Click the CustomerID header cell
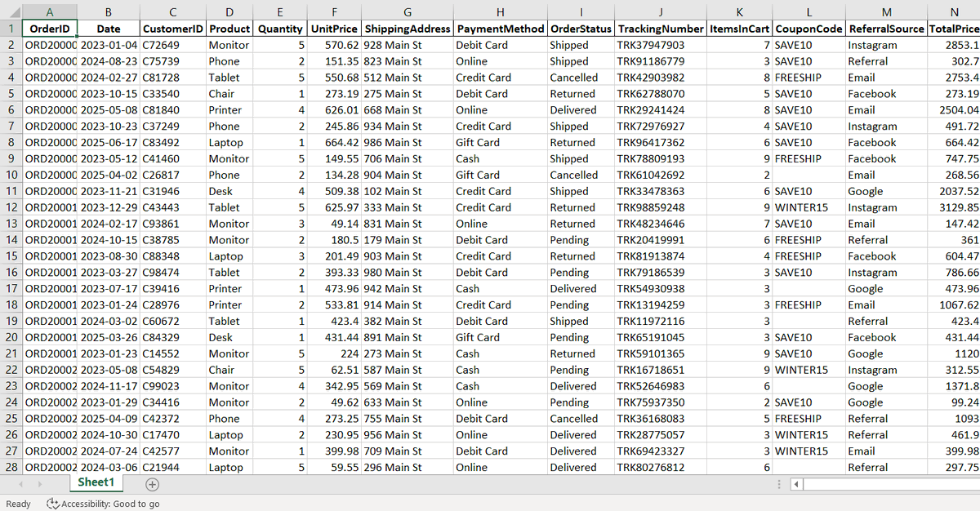Image resolution: width=980 pixels, height=511 pixels. (173, 29)
